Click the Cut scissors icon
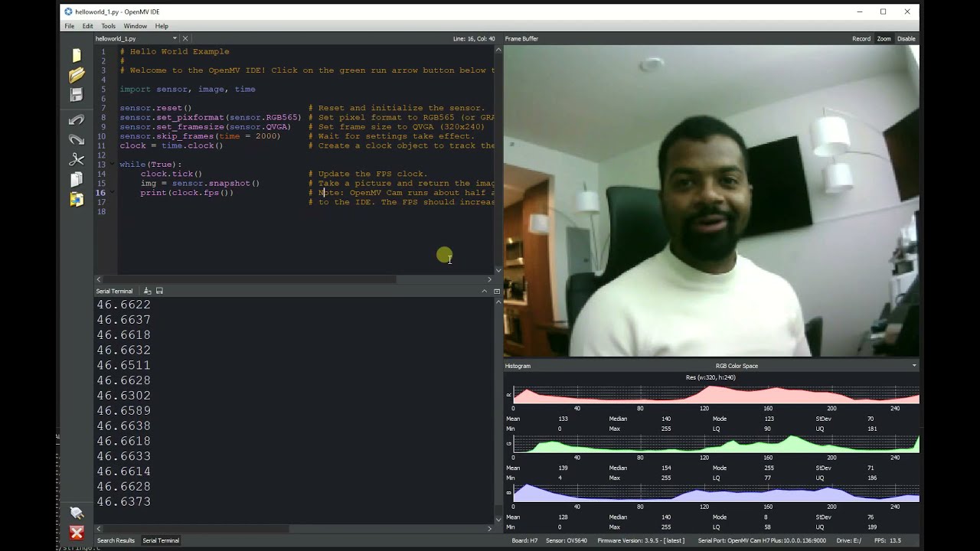Viewport: 980px width, 551px height. point(77,159)
